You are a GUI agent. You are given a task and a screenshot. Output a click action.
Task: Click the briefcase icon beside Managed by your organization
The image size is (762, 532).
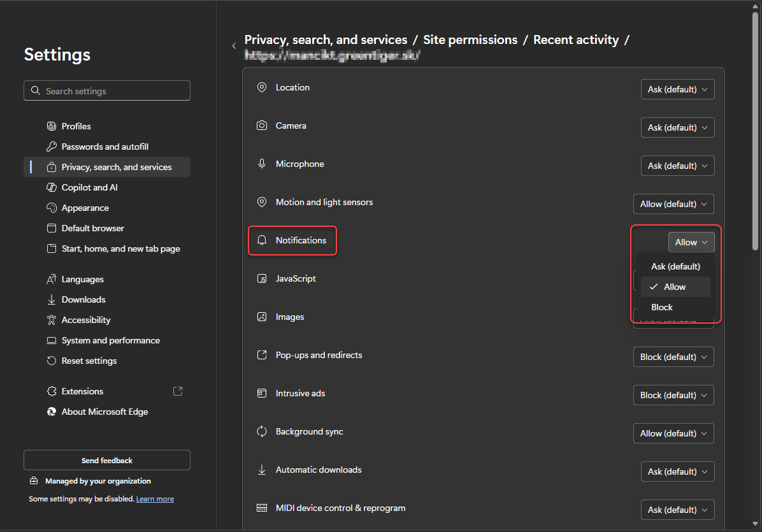pos(34,481)
